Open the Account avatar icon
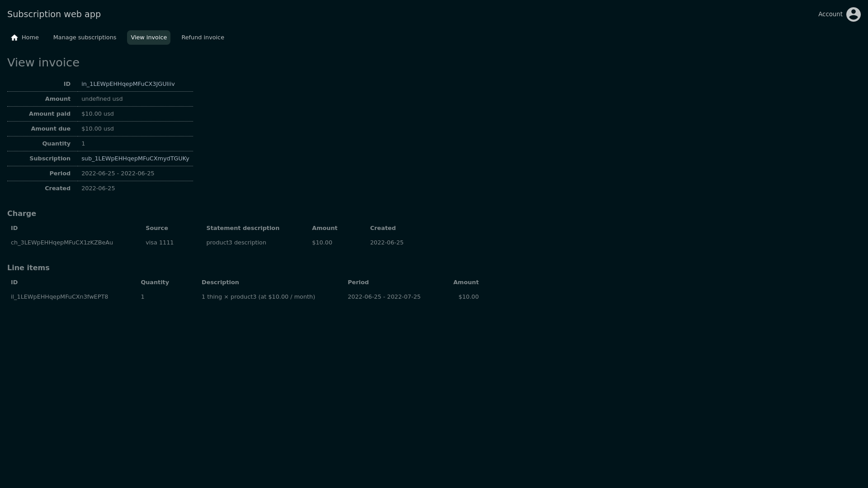This screenshot has height=488, width=868. [853, 14]
